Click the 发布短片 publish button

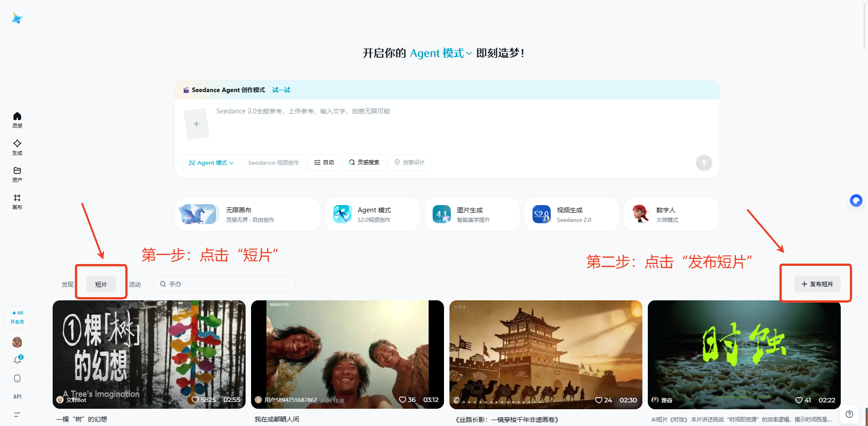tap(816, 284)
